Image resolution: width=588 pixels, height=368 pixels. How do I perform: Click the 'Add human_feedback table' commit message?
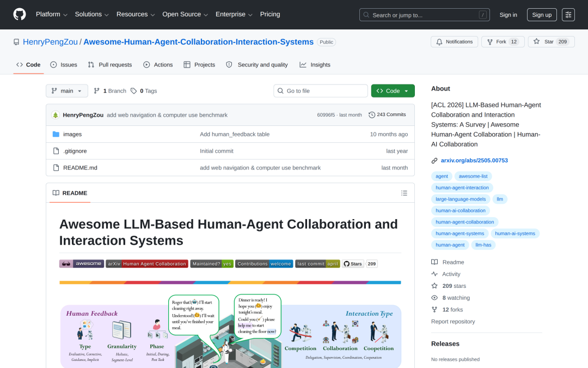(235, 134)
